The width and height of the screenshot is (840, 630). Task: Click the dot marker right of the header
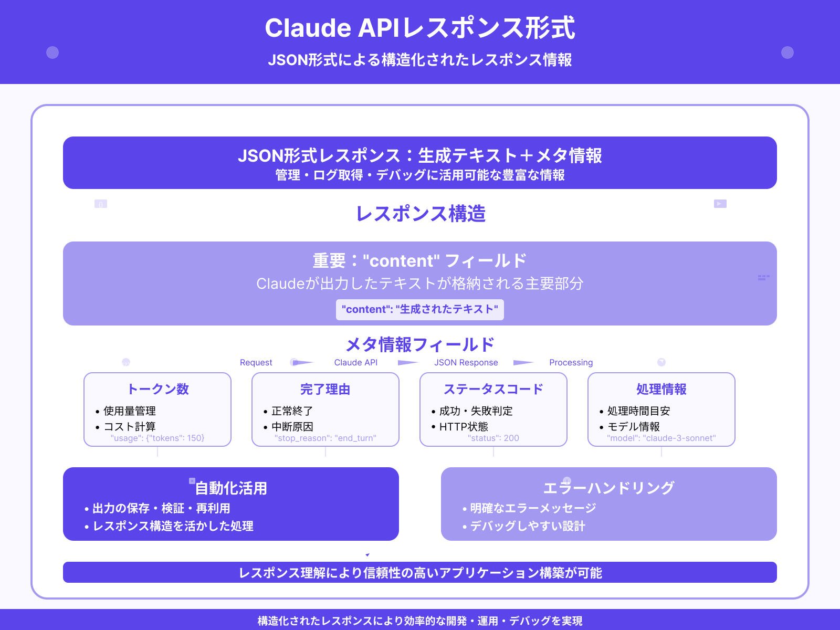click(786, 51)
